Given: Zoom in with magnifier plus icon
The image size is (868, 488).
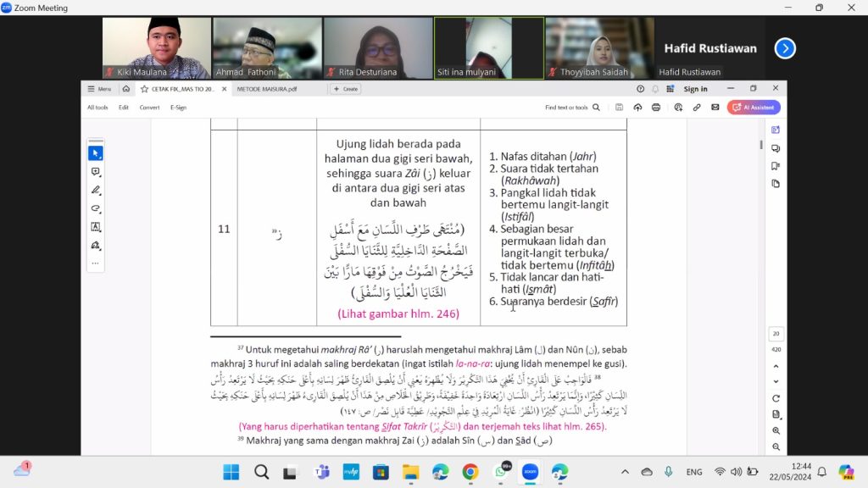Looking at the screenshot, I should 776,430.
